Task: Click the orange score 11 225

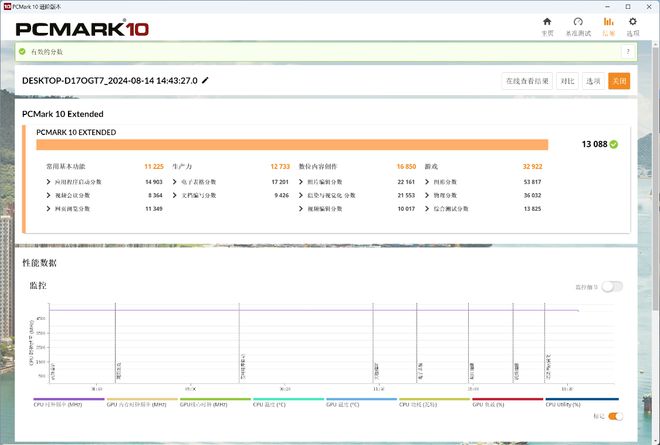Action: point(154,167)
